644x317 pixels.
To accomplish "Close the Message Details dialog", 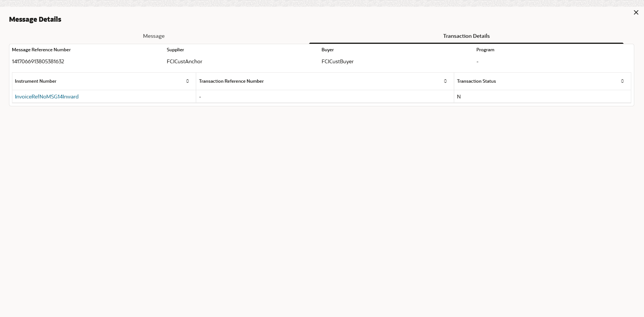I will coord(636,12).
